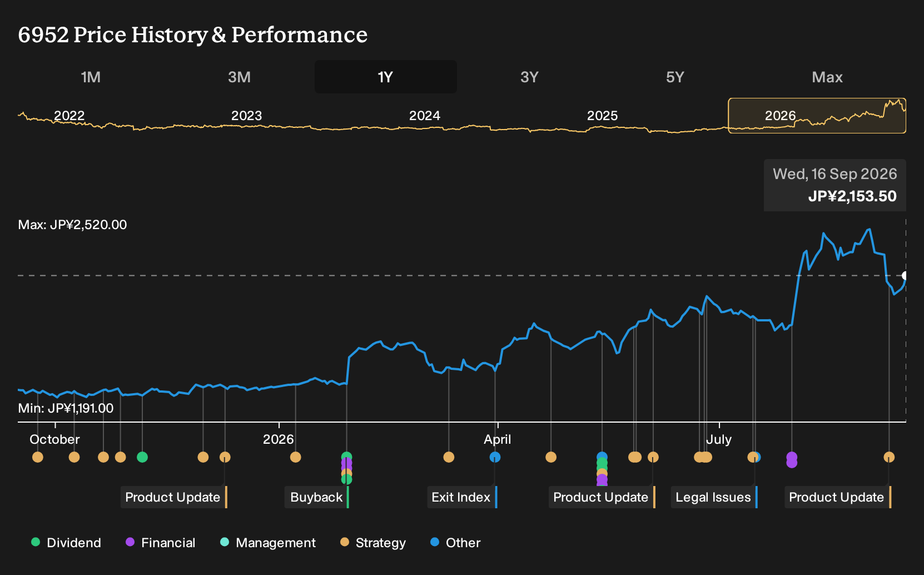Open the Buyback event label
924x575 pixels.
(x=317, y=497)
